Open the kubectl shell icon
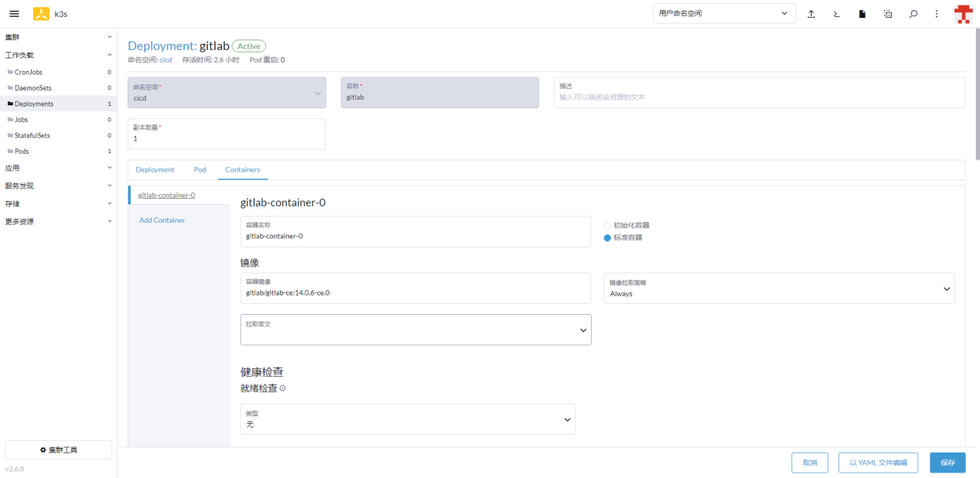The image size is (980, 478). tap(837, 14)
